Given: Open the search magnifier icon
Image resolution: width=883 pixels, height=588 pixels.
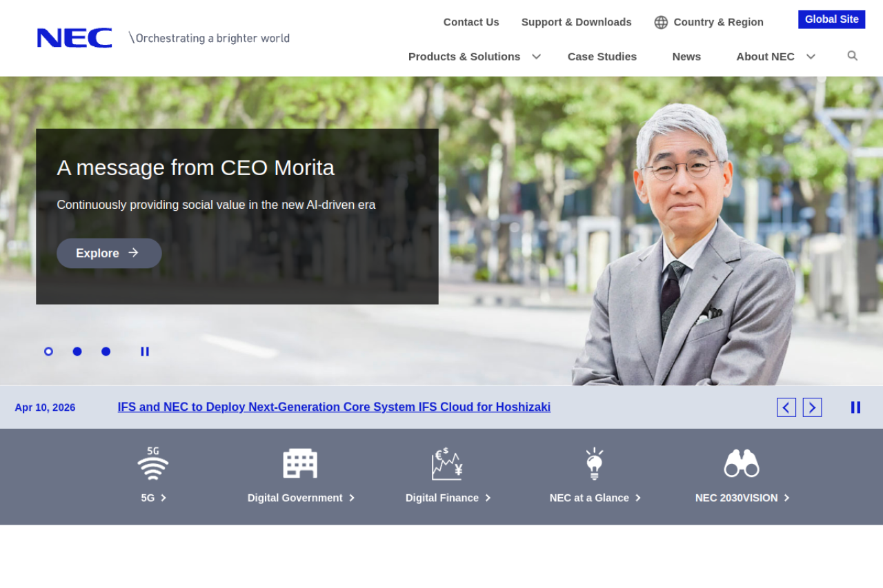Looking at the screenshot, I should pos(852,56).
